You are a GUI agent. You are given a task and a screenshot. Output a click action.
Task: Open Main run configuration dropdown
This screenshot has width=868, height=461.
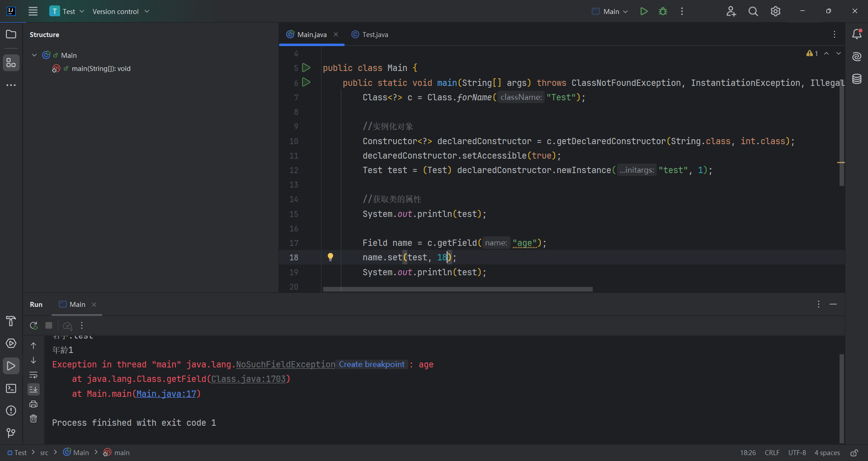point(610,11)
